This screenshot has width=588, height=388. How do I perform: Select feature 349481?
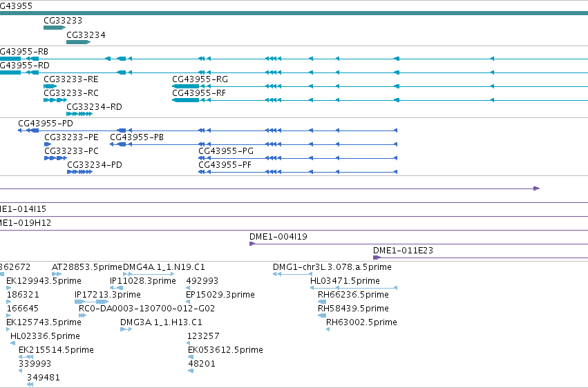[43, 378]
